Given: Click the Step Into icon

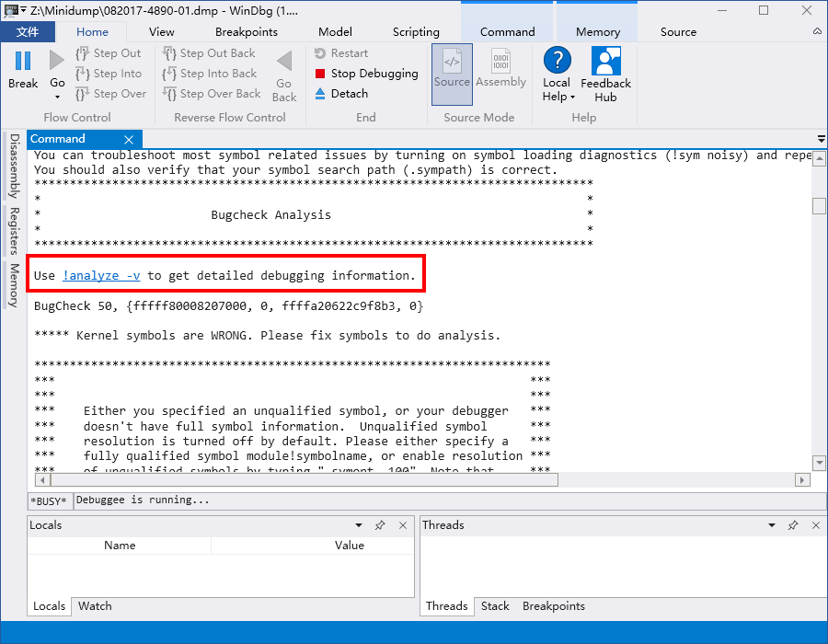Looking at the screenshot, I should [83, 74].
